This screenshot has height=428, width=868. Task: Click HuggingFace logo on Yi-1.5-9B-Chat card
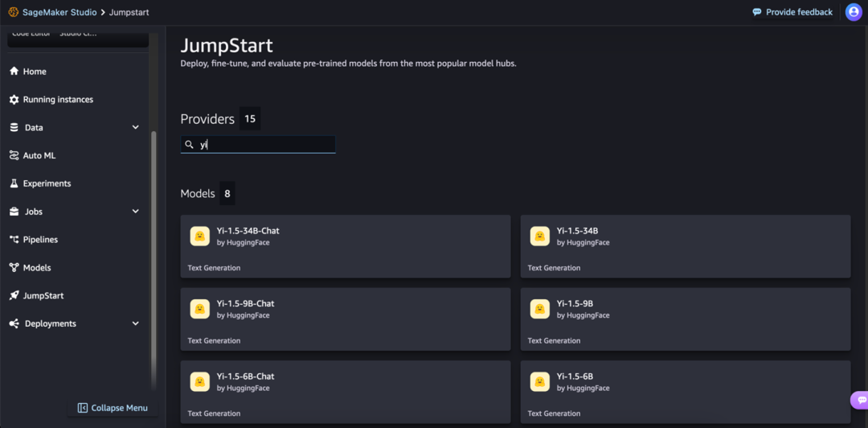pos(200,309)
